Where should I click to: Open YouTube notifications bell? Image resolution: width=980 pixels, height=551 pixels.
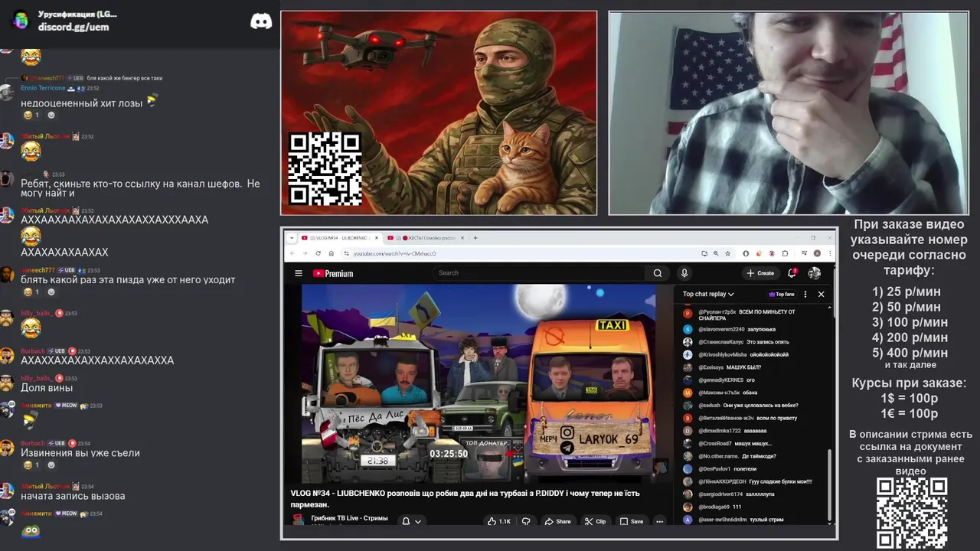pos(792,273)
